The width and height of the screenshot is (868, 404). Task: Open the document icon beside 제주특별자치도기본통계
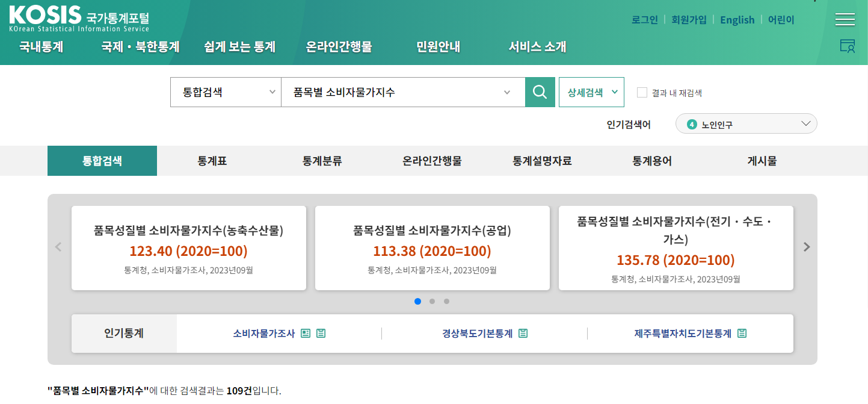click(742, 334)
